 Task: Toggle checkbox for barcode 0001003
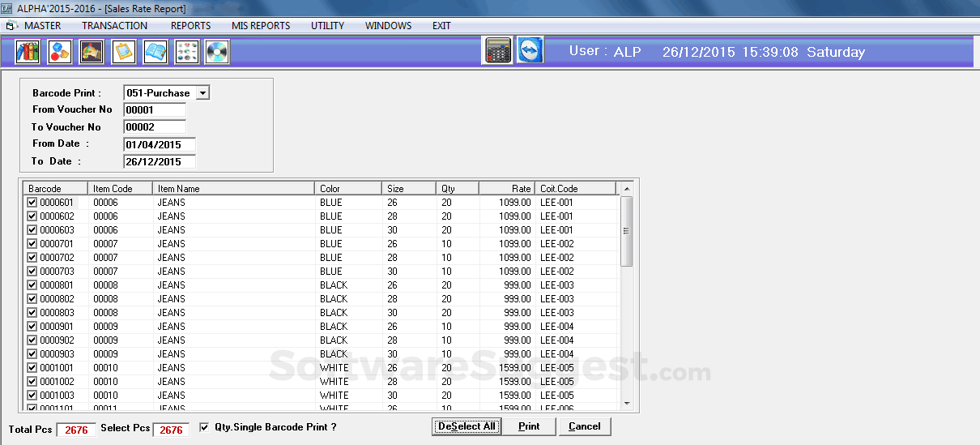pyautogui.click(x=32, y=396)
